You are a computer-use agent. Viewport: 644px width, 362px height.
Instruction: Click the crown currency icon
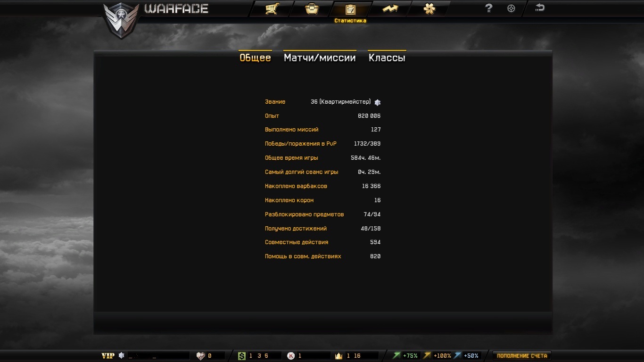339,356
